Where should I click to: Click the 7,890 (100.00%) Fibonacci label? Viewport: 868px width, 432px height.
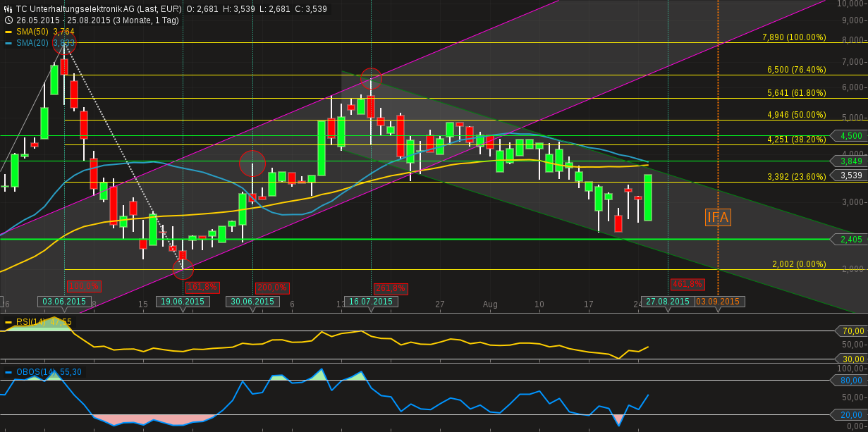point(794,37)
